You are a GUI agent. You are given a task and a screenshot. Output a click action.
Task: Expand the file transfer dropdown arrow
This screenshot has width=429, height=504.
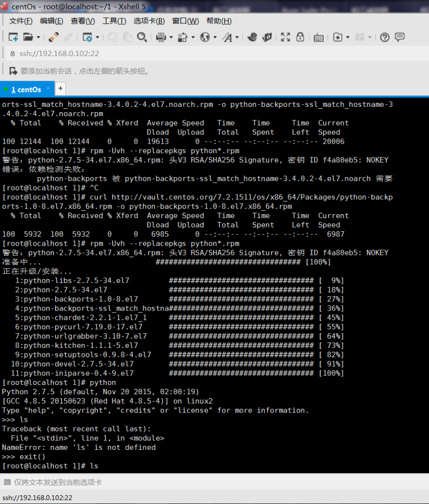click(193, 37)
